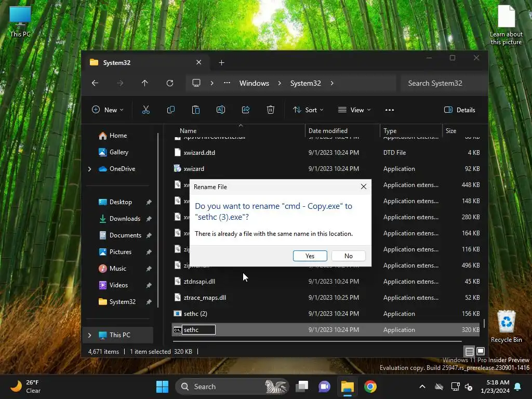Expand the OneDrive tree node

pyautogui.click(x=89, y=169)
